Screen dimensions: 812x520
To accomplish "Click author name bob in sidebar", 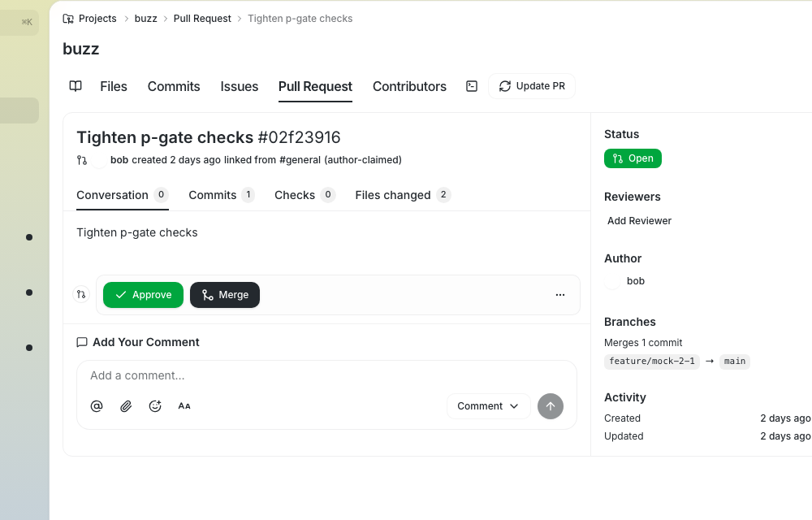I will [x=636, y=281].
